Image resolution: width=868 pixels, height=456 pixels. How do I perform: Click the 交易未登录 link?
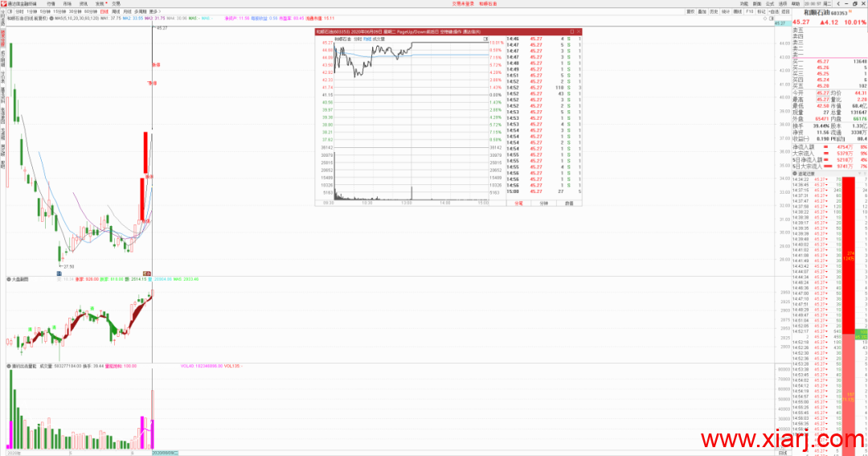tap(463, 3)
